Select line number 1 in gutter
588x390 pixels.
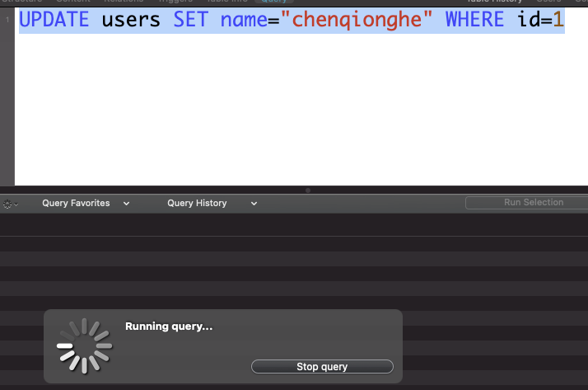click(x=7, y=21)
